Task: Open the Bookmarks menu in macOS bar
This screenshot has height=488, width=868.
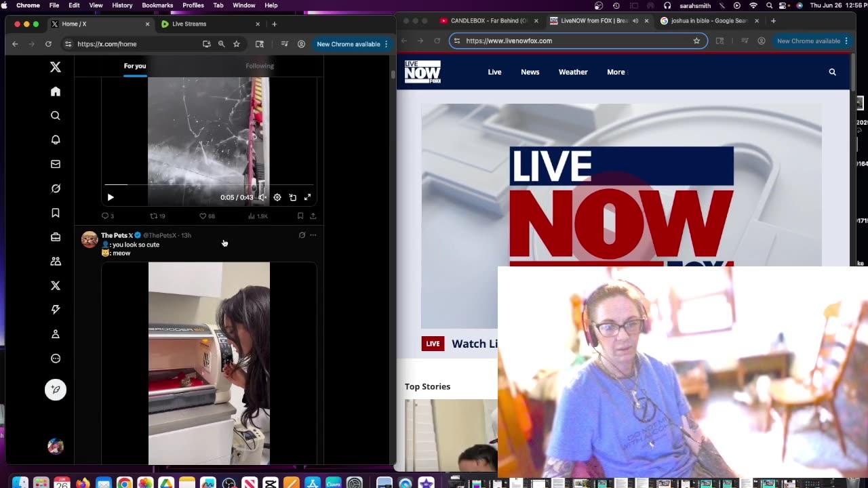Action: 157,5
